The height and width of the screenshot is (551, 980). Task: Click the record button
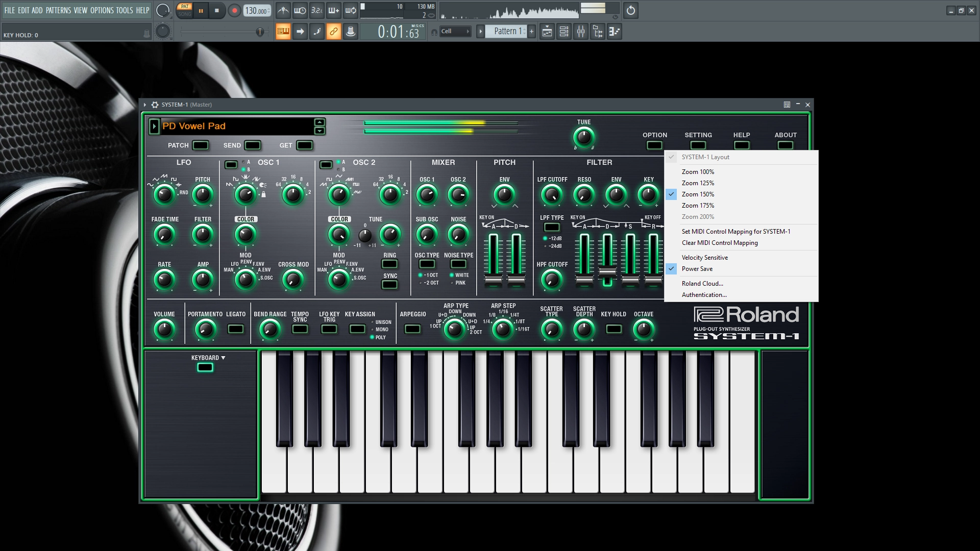pyautogui.click(x=234, y=10)
